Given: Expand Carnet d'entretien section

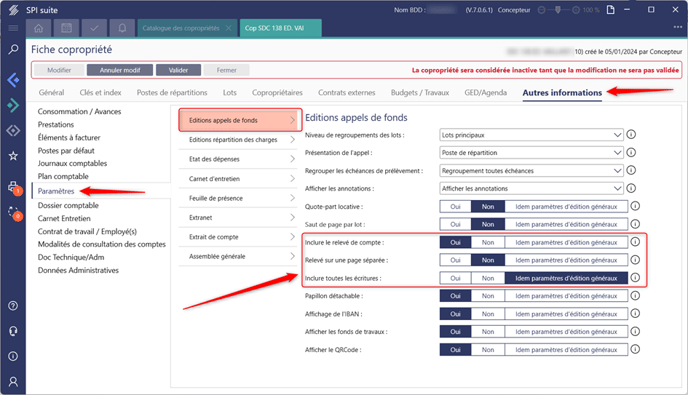Looking at the screenshot, I should point(238,179).
